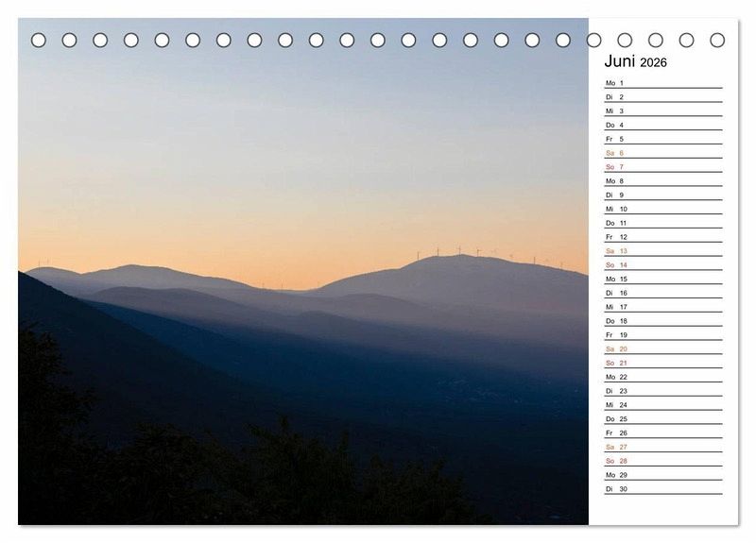Select the 'Do 25' calendar row

click(x=663, y=418)
